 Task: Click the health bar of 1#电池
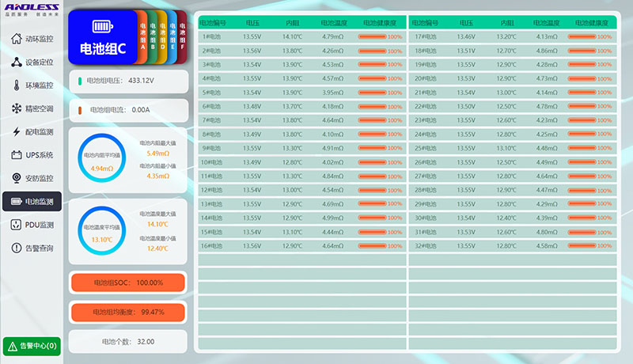click(374, 36)
